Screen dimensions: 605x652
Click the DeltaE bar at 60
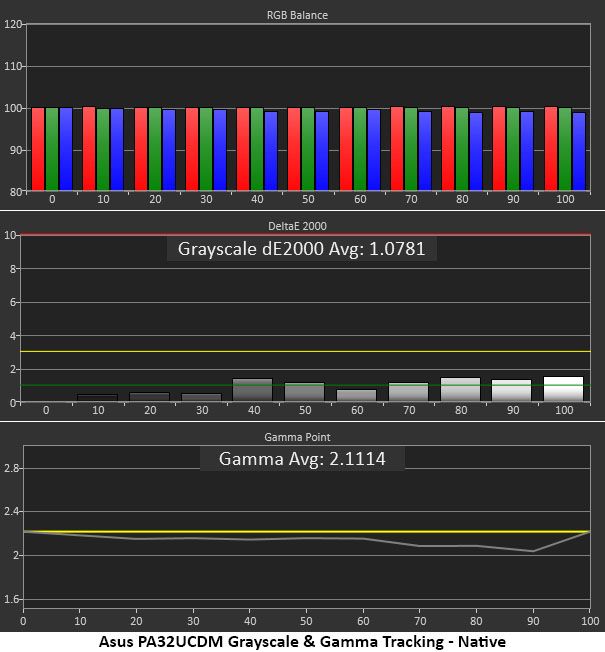[x=356, y=395]
